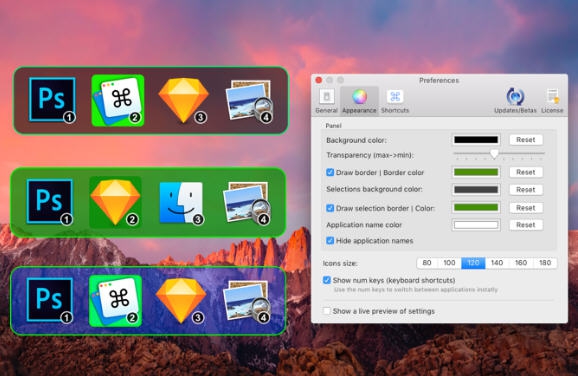Open the Selections background color swatch
The height and width of the screenshot is (376, 578).
click(x=476, y=189)
